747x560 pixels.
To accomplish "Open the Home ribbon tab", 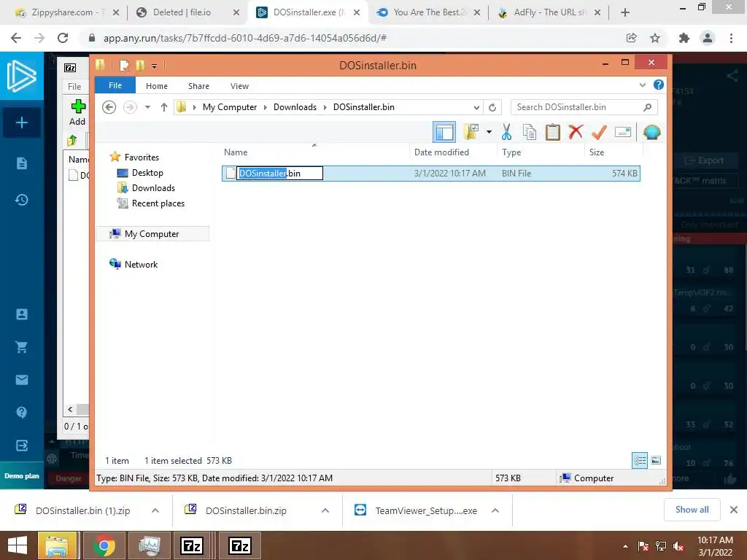I will click(157, 86).
